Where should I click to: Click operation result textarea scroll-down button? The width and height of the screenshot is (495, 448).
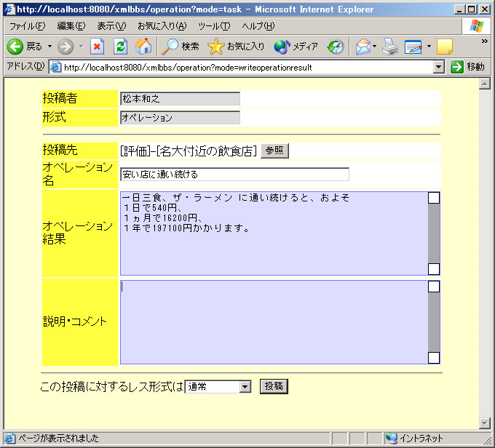(x=434, y=269)
